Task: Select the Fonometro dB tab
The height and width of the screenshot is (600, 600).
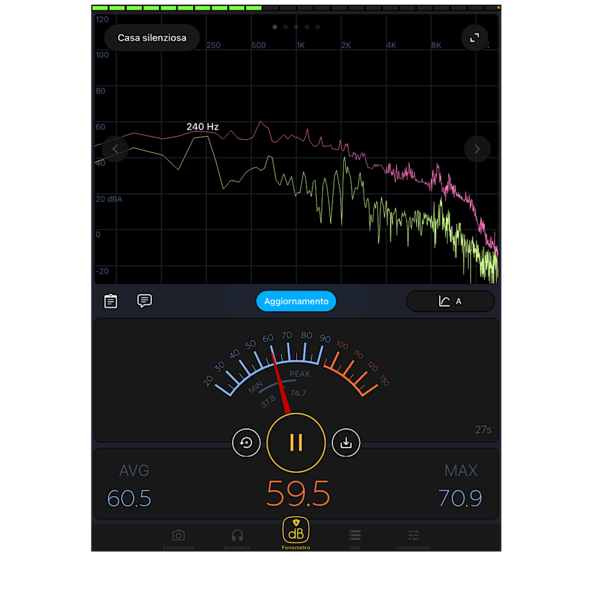Action: pos(296,534)
